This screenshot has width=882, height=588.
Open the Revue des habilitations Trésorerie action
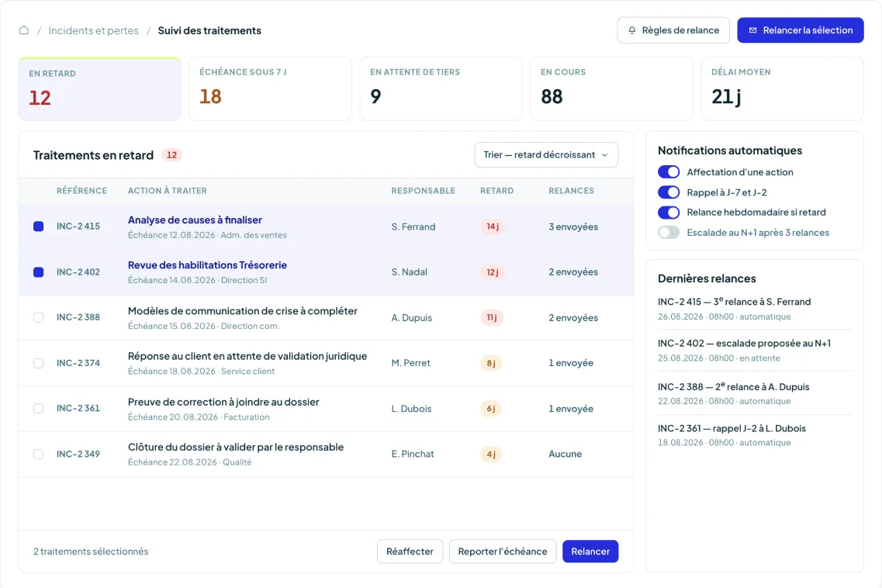click(x=207, y=265)
